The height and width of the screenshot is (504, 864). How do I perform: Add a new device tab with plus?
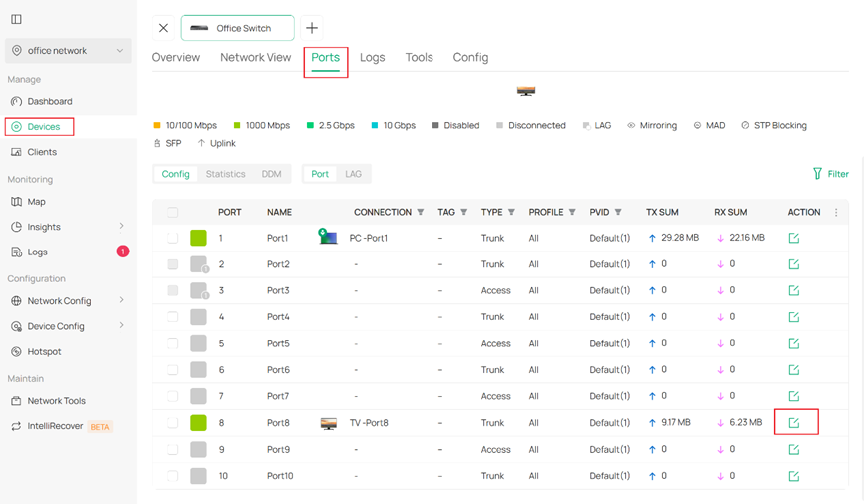(312, 28)
